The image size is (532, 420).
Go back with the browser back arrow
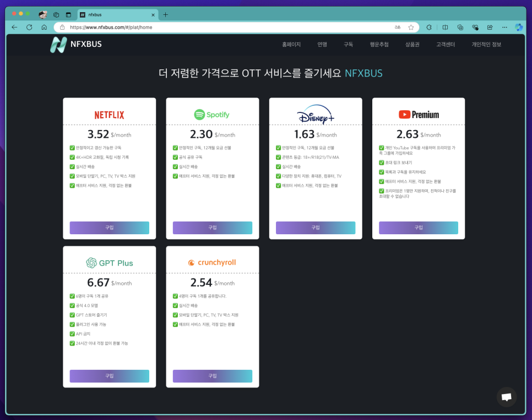click(x=14, y=27)
